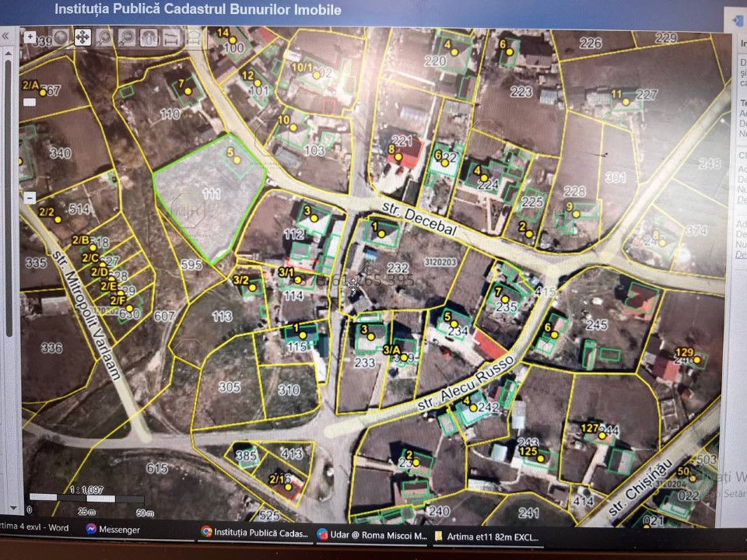Activate the zoom-in magnifier tool

click(x=104, y=37)
